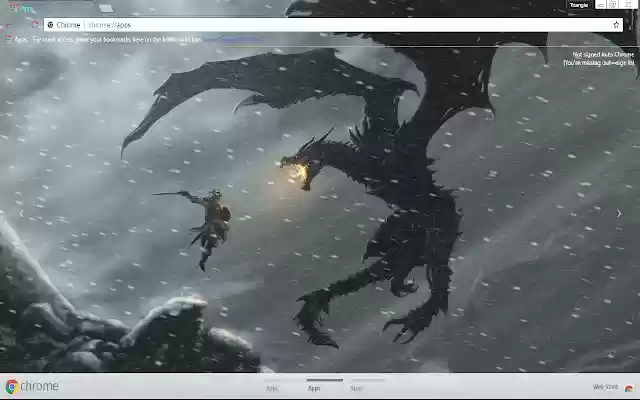Image resolution: width=640 pixels, height=400 pixels.
Task: Bookmark this page with the star icon
Action: (x=616, y=25)
